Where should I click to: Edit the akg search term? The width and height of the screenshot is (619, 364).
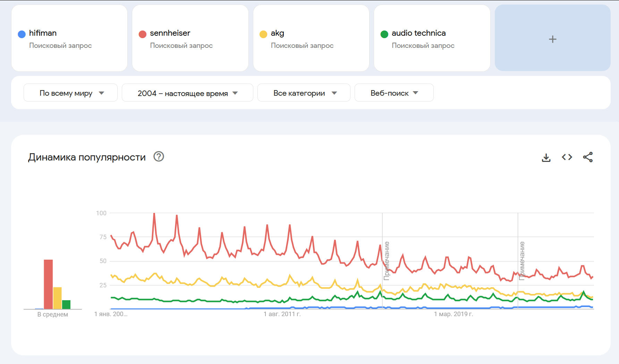tap(277, 33)
